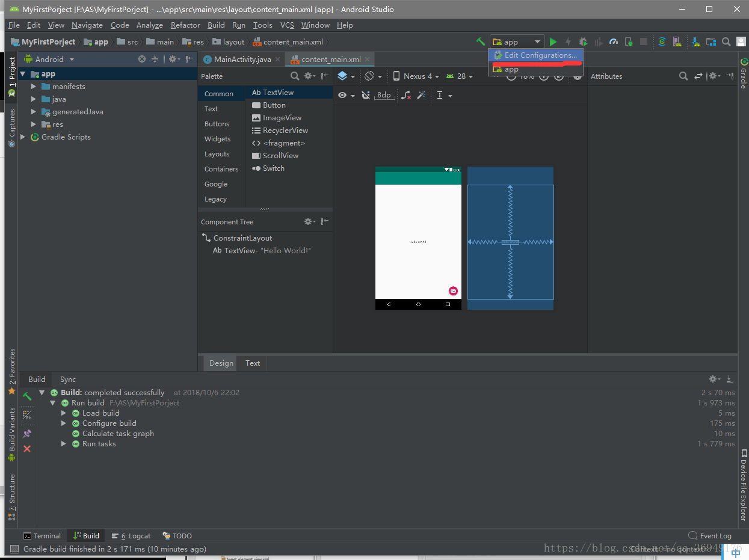Open the TODO tool window
Viewport: 749px width, 560px height.
pyautogui.click(x=177, y=535)
